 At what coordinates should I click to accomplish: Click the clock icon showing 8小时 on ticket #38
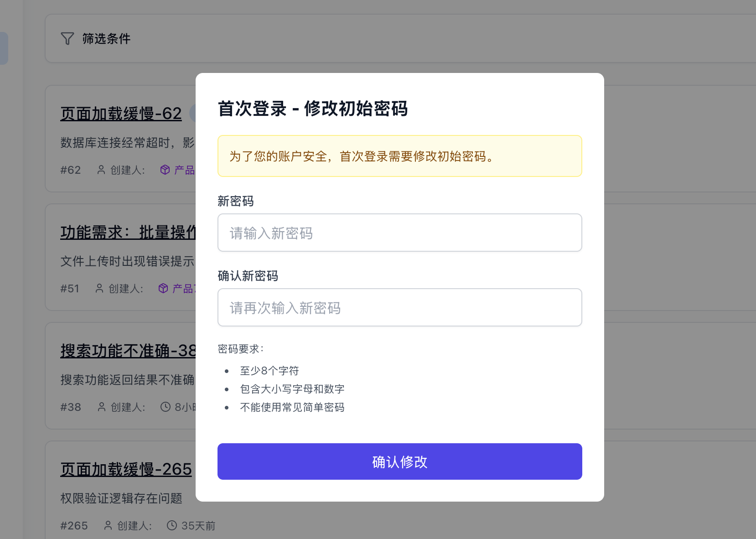pos(165,407)
